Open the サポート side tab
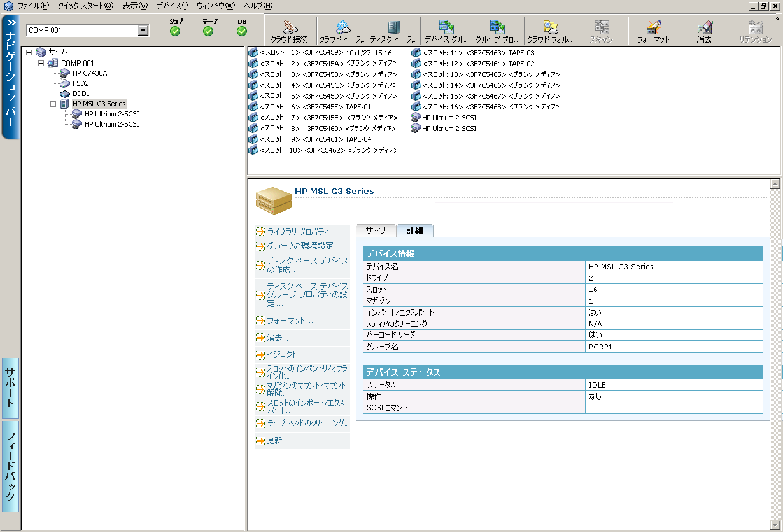Viewport: 783px width, 532px height. 10,388
